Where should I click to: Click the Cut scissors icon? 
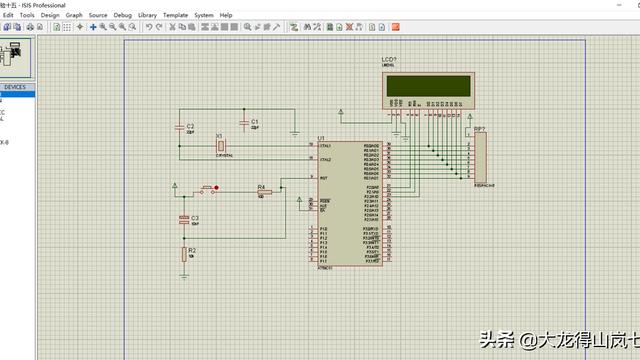coord(172,27)
